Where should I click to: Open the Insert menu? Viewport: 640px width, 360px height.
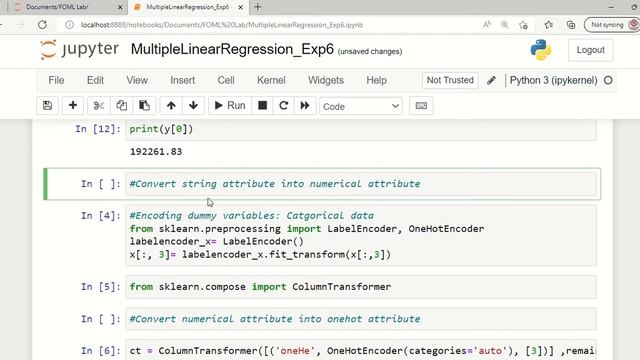pos(182,80)
